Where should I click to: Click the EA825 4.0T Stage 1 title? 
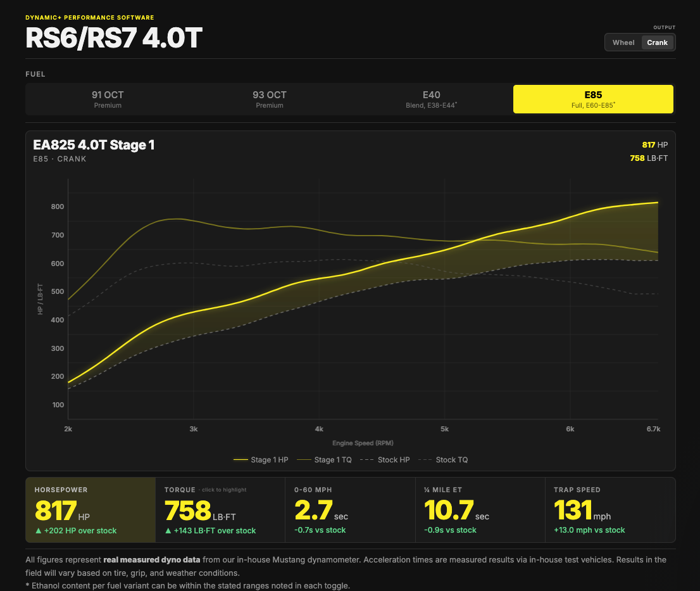coord(94,144)
